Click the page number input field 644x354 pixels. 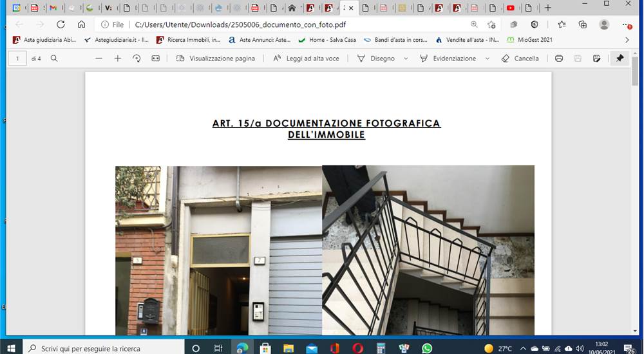click(x=17, y=59)
